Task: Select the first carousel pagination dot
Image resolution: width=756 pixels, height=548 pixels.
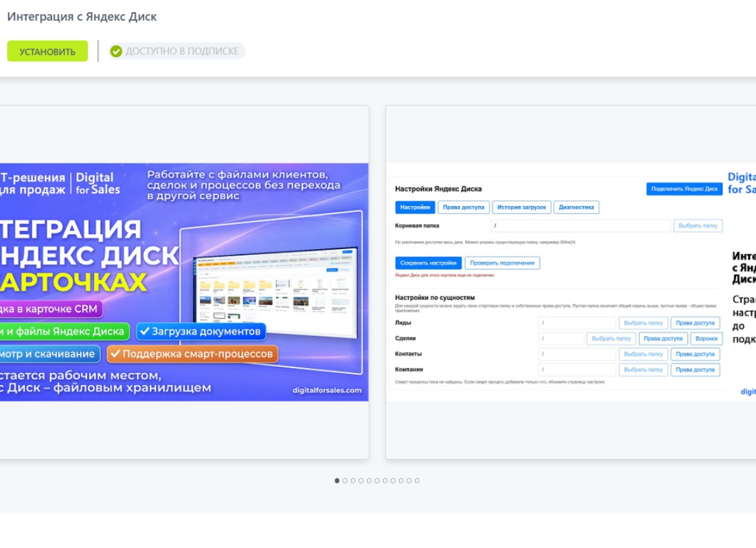Action: [x=337, y=480]
